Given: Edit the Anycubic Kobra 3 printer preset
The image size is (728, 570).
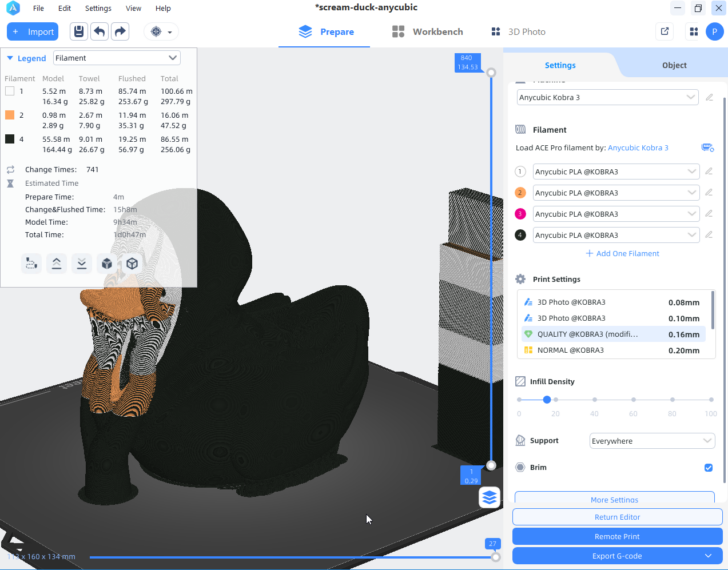Looking at the screenshot, I should [709, 97].
